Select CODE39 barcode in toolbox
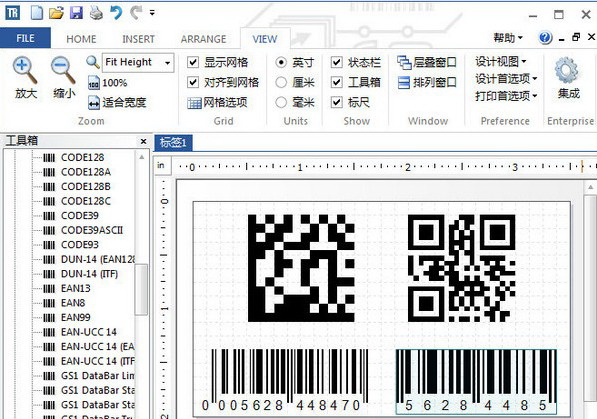 80,216
